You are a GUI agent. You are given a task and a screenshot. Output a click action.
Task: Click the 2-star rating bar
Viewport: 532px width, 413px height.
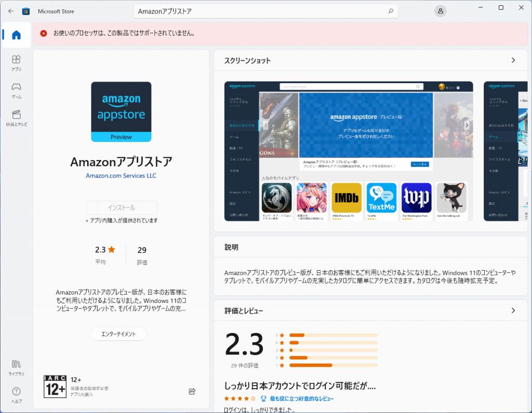click(x=333, y=358)
